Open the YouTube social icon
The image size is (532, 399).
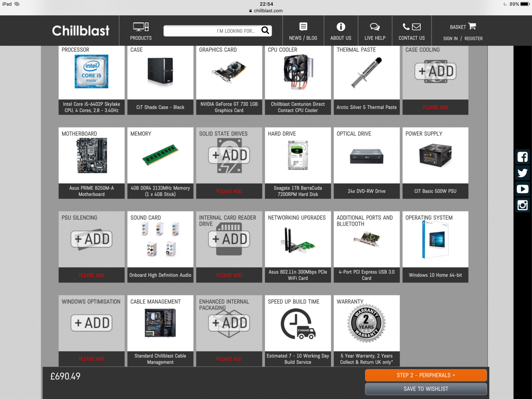point(522,189)
